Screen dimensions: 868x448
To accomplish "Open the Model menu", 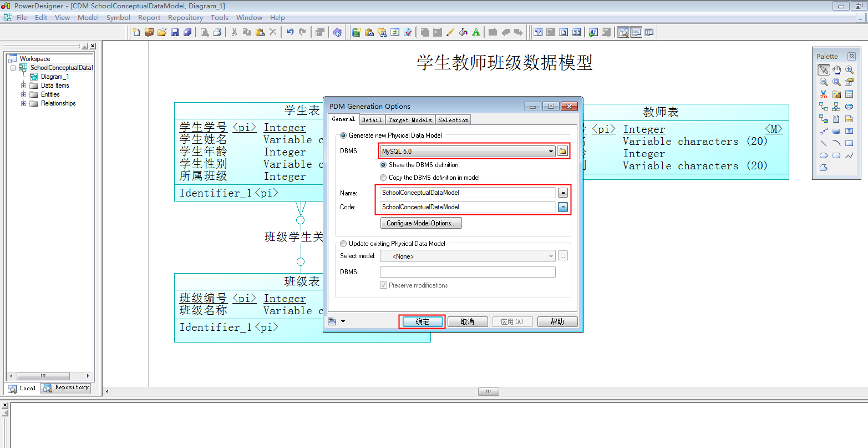I will (x=88, y=18).
